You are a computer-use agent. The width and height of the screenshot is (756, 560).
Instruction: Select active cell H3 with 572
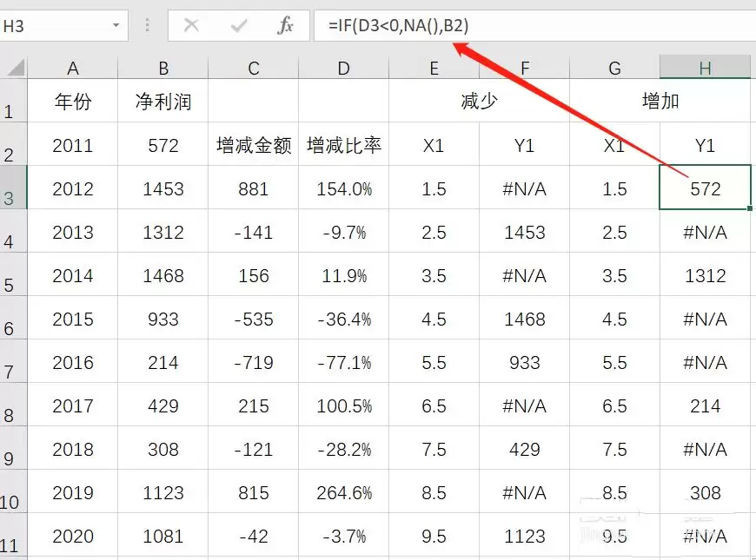click(705, 188)
